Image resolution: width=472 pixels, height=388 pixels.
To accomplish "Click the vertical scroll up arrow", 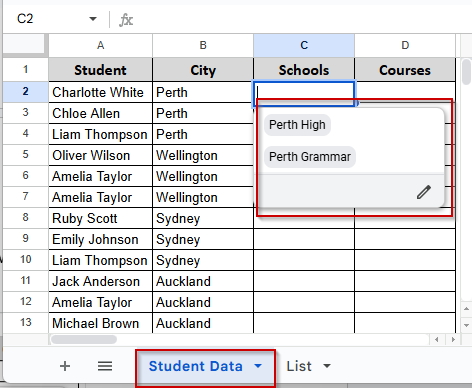I will 466,309.
